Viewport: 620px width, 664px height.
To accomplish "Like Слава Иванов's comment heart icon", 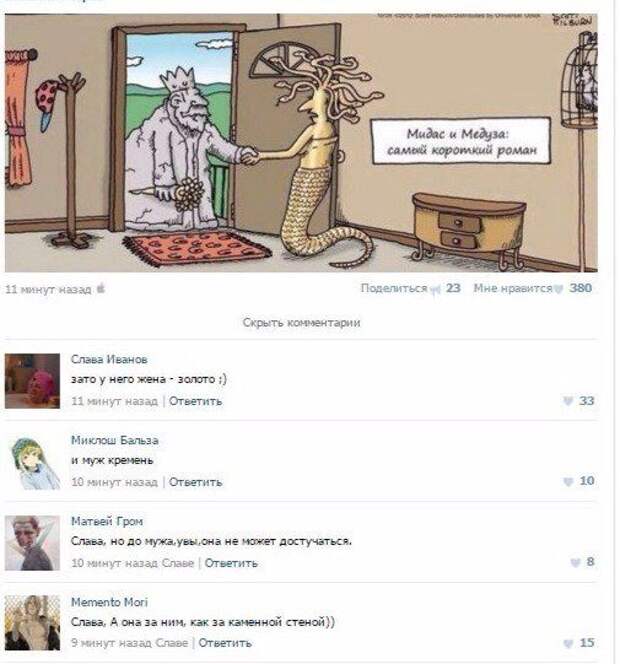I will click(568, 401).
